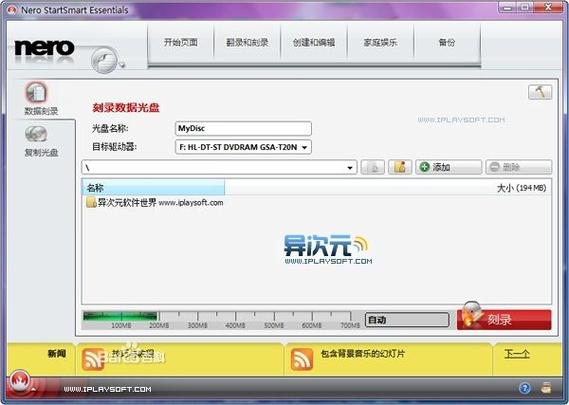Open the 备份 tab
The height and width of the screenshot is (405, 569).
click(447, 43)
